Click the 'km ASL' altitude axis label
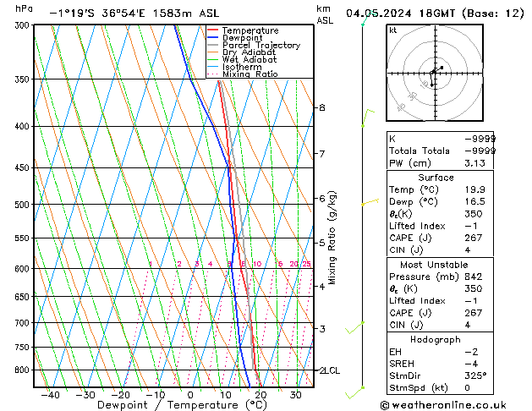Viewport: 532px width, 411px height. 325,14
